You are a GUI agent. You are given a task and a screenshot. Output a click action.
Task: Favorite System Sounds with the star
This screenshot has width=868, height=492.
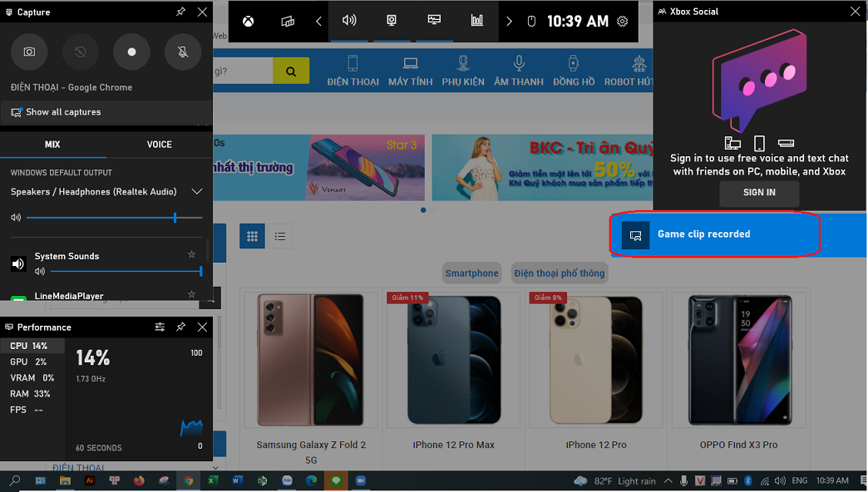tap(191, 254)
